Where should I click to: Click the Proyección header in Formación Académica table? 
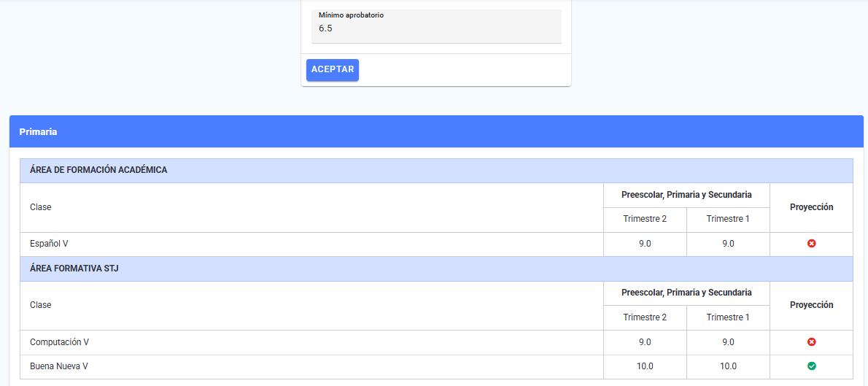point(812,207)
